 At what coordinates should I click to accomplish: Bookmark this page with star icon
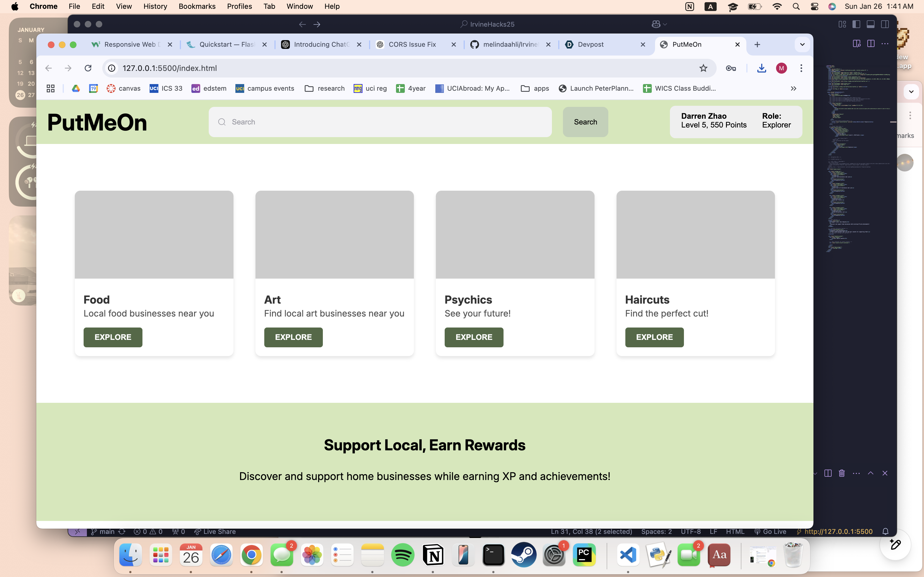[703, 68]
